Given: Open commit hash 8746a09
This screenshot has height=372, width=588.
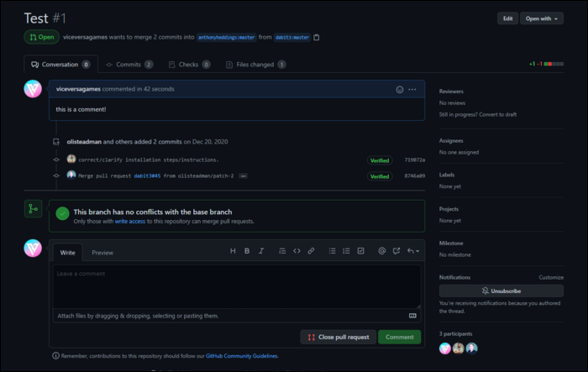Looking at the screenshot, I should click(414, 176).
